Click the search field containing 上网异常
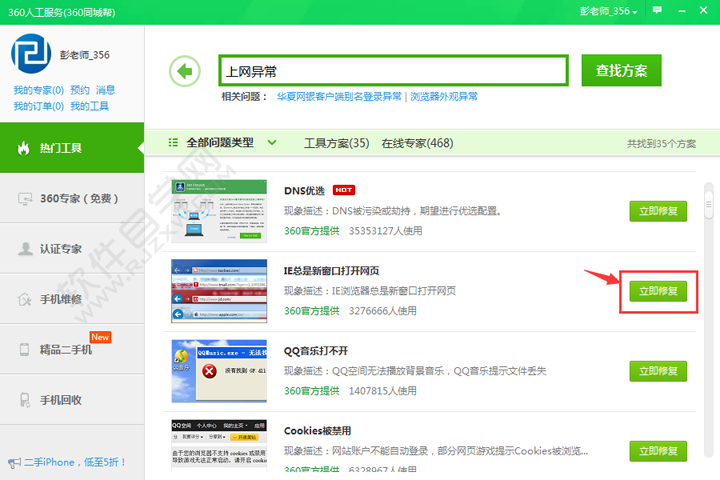Image resolution: width=720 pixels, height=480 pixels. (x=394, y=71)
